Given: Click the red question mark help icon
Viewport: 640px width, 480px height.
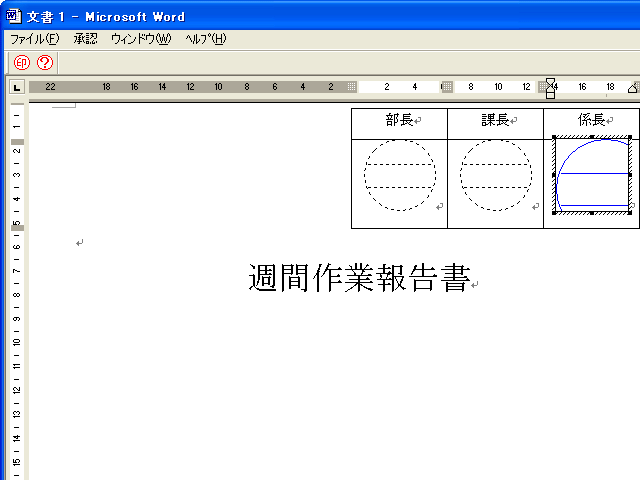Looking at the screenshot, I should click(x=44, y=62).
